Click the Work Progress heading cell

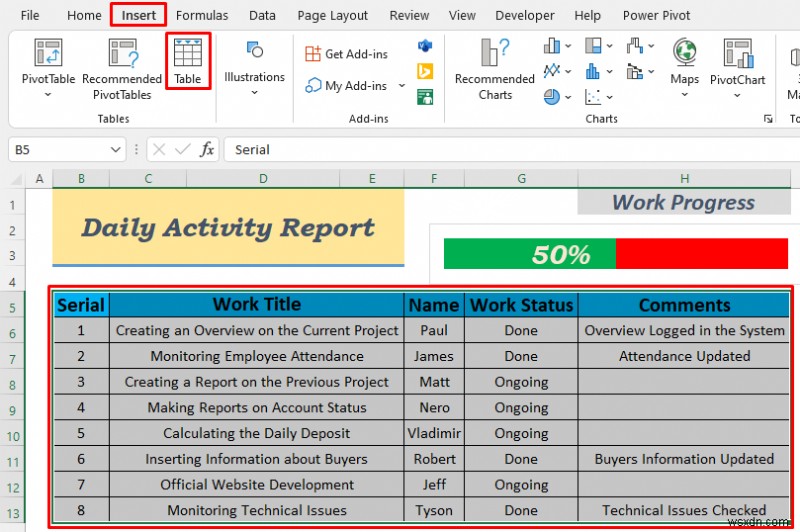pyautogui.click(x=684, y=202)
